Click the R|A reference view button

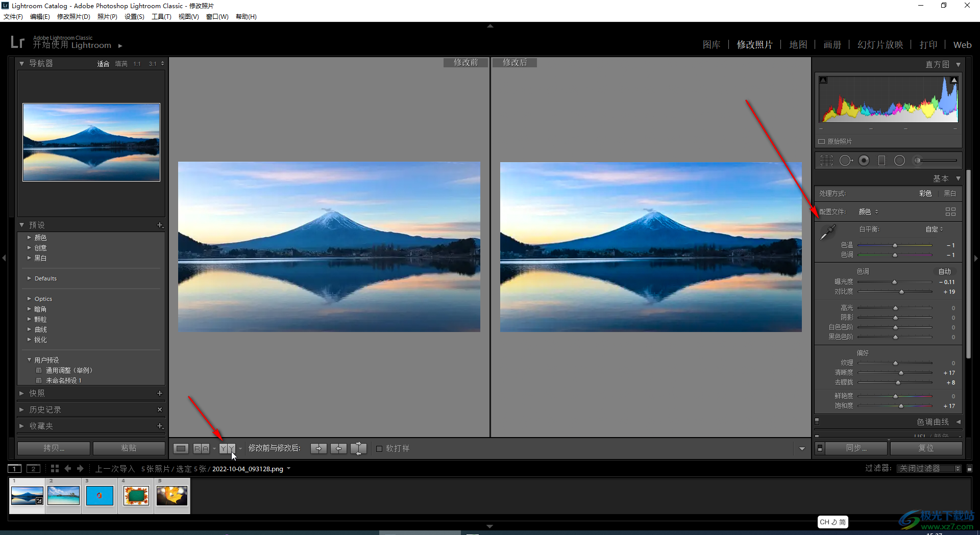(x=201, y=448)
